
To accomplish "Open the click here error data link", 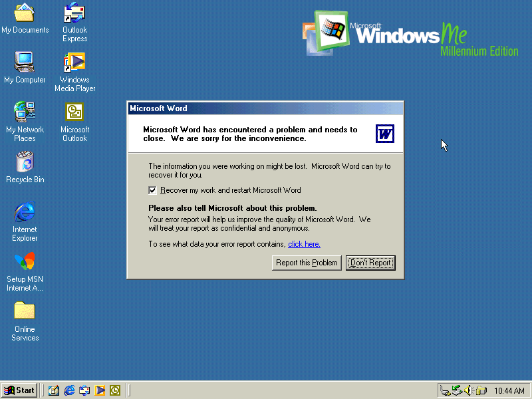I will tap(304, 244).
